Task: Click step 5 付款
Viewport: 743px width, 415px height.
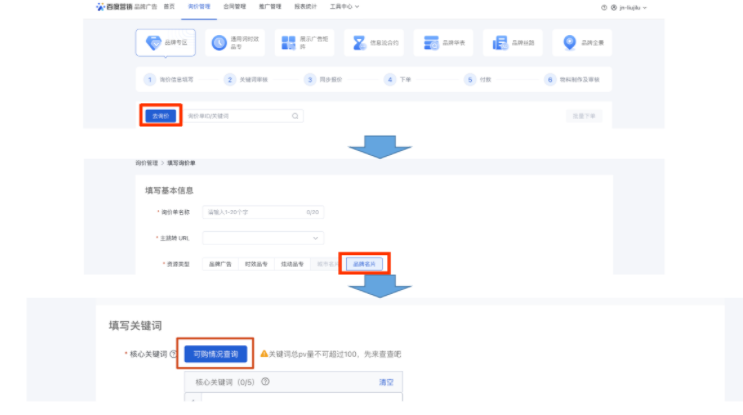Action: pos(478,80)
